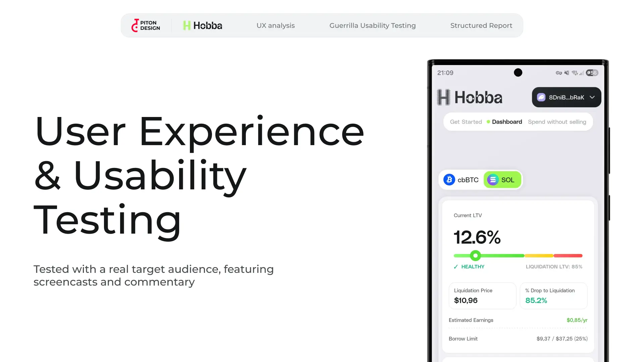The height and width of the screenshot is (362, 644).
Task: Click the Estimated Earnings label
Action: coord(471,320)
